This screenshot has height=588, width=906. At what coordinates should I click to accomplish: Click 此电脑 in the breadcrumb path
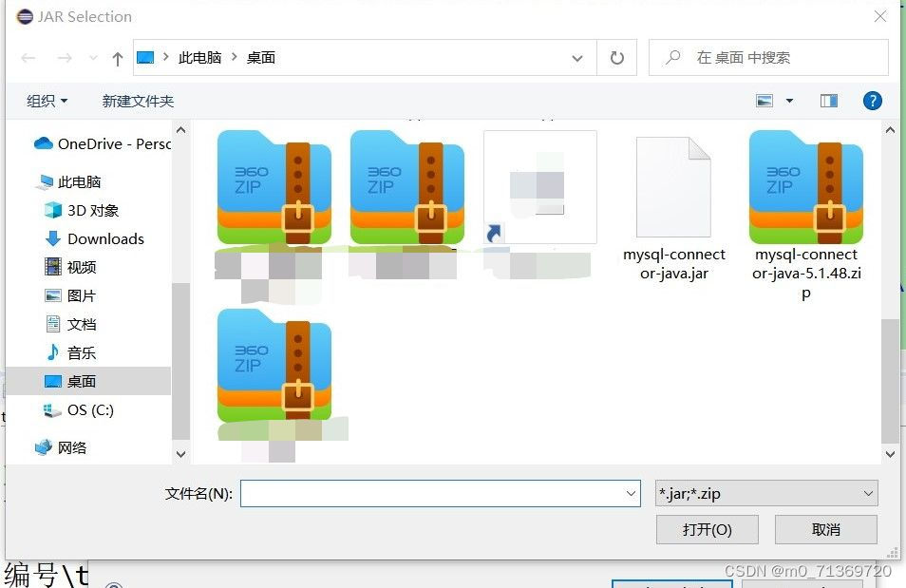coord(198,57)
